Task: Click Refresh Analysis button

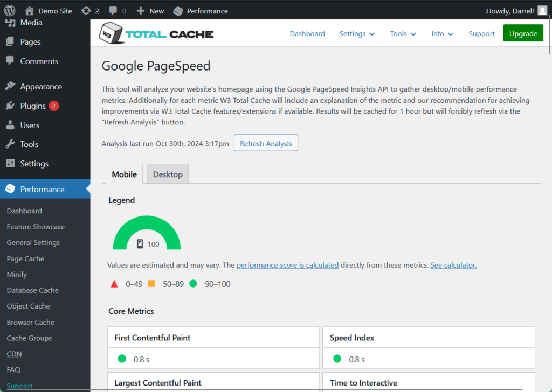Action: click(x=266, y=143)
